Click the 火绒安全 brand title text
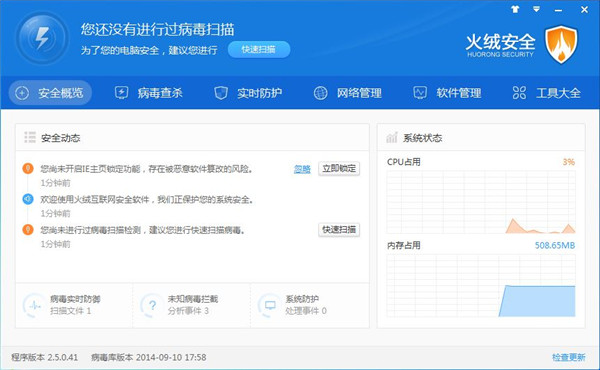Image resolution: width=600 pixels, height=370 pixels. [501, 41]
